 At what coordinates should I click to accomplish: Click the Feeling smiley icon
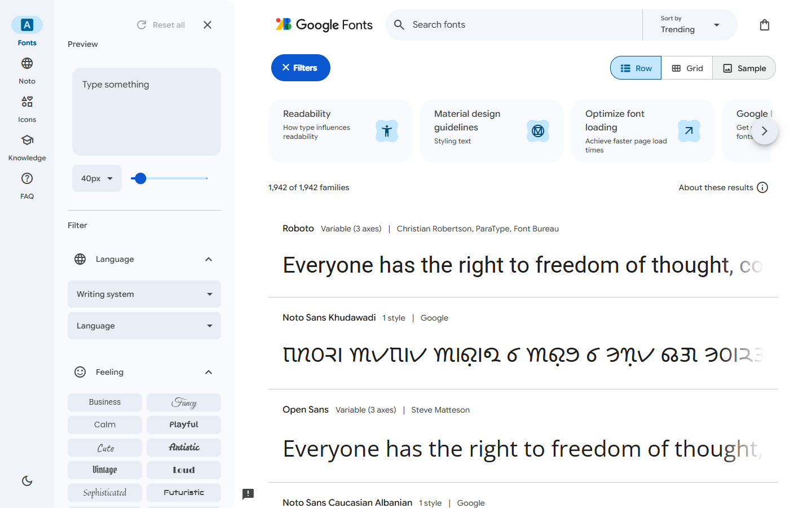pyautogui.click(x=80, y=372)
